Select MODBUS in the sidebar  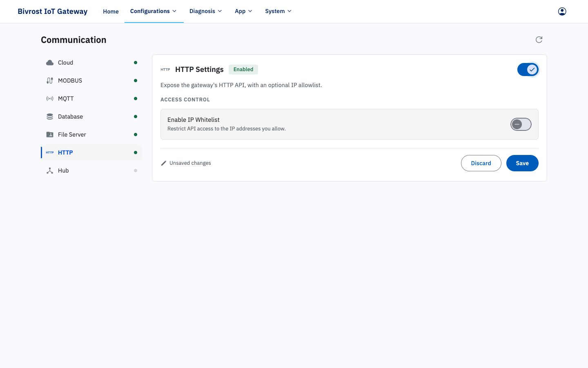pos(91,81)
